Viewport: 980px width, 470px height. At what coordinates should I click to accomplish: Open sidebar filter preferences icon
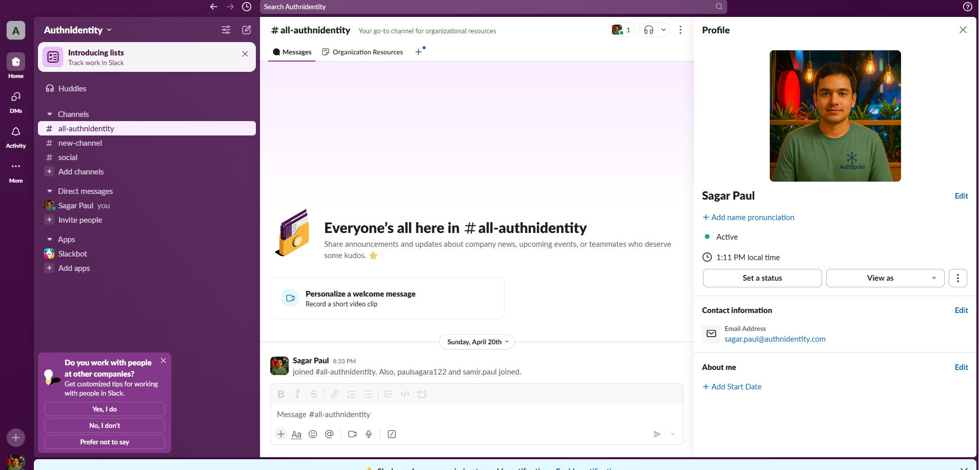(226, 30)
